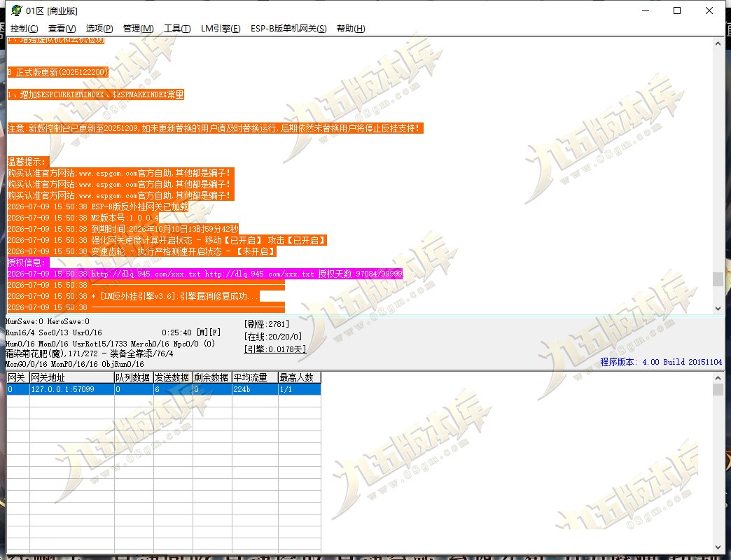Click the [引擎:0.0178天] status link

coord(275,349)
